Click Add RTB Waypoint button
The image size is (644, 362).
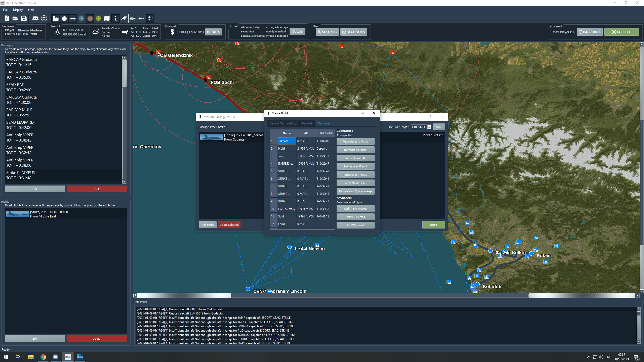pos(355,209)
